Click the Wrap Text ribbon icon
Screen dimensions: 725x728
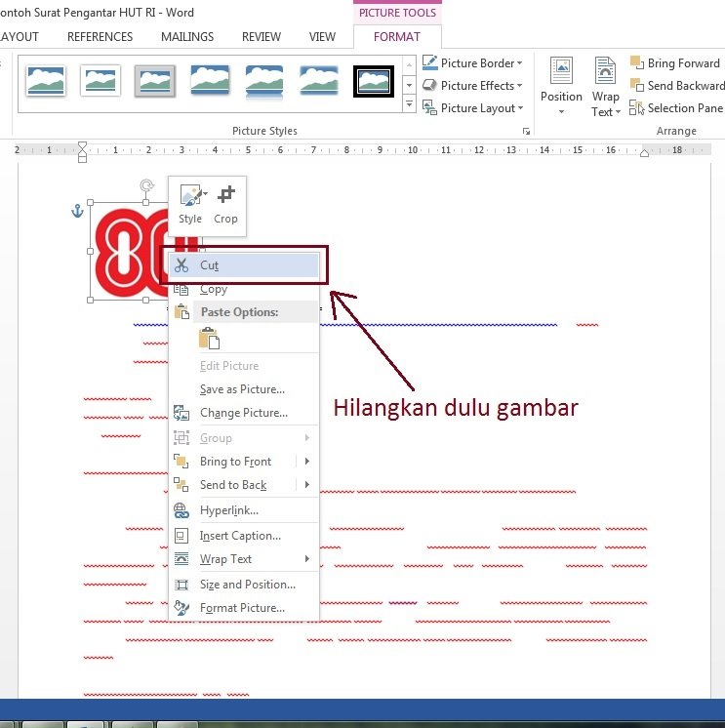pyautogui.click(x=605, y=73)
